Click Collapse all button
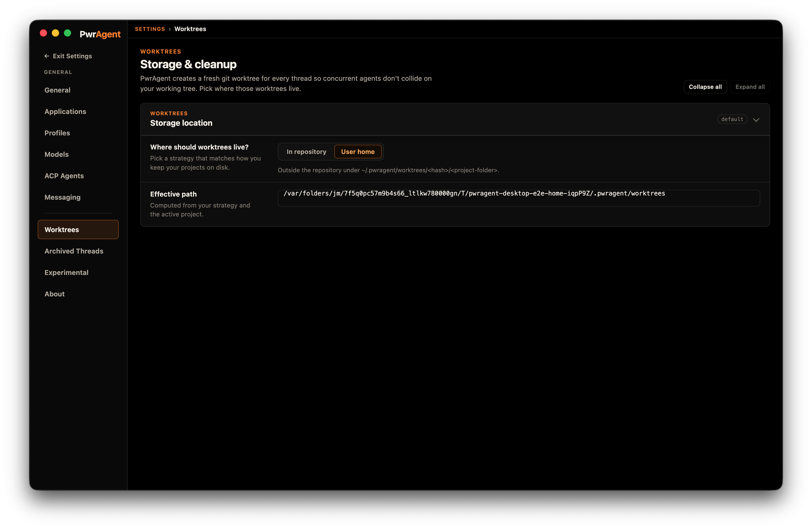This screenshot has width=812, height=529. pos(705,87)
